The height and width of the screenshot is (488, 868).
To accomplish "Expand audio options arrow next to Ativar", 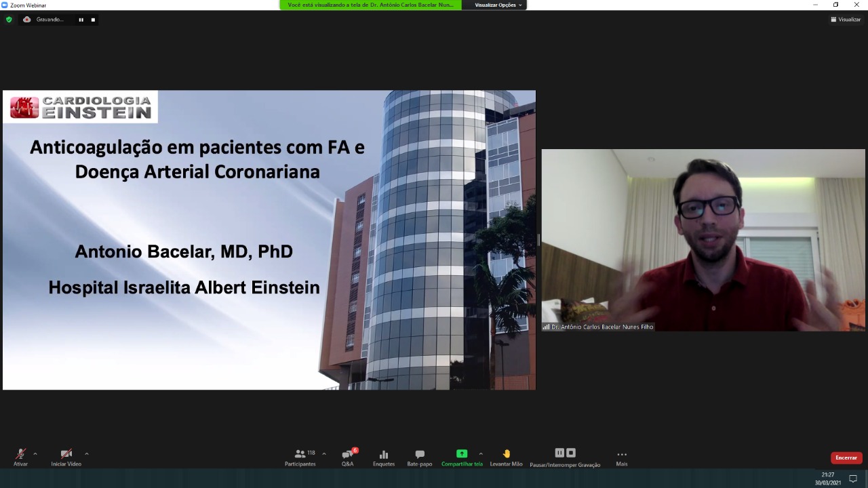I will pos(35,453).
